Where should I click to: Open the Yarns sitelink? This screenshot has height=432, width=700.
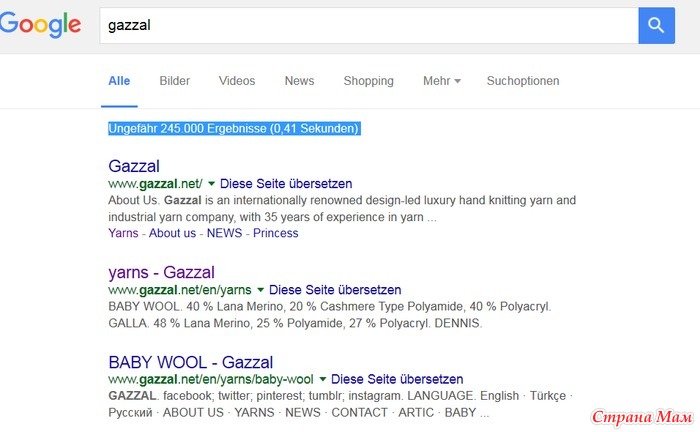[x=123, y=233]
